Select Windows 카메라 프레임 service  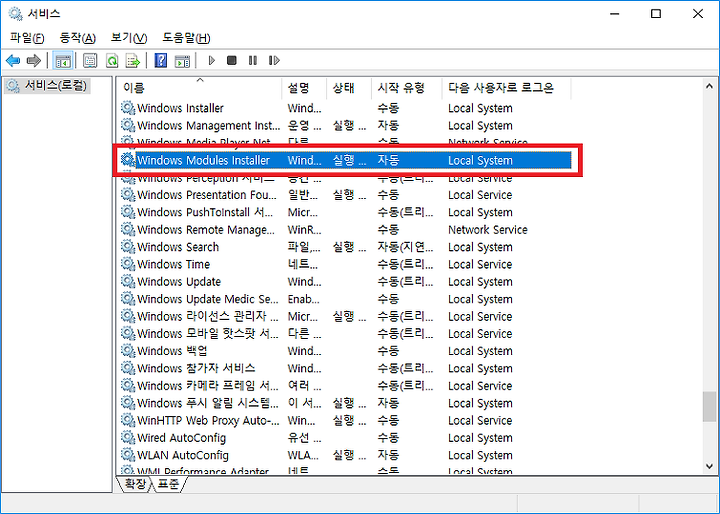344,386
